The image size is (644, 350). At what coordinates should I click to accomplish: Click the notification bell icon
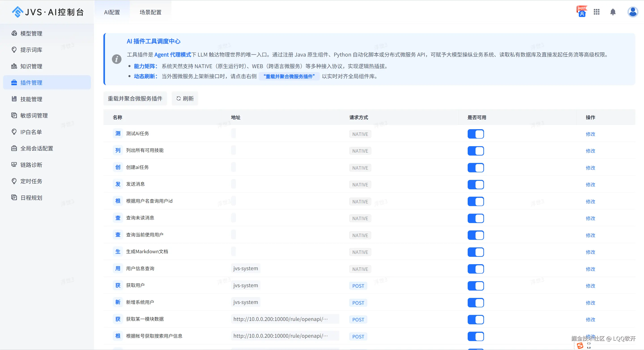pos(613,12)
